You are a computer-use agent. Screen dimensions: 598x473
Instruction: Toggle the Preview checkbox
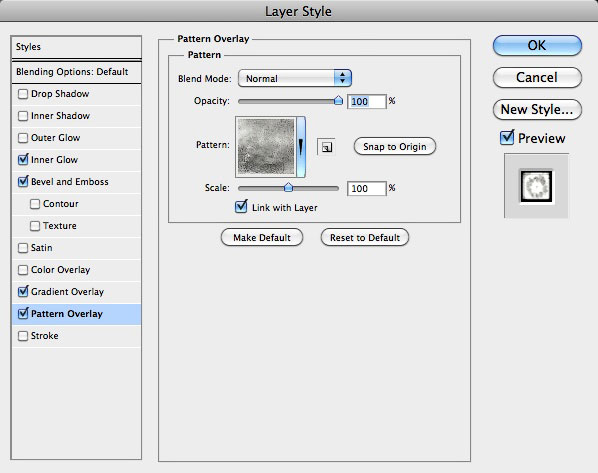click(507, 138)
